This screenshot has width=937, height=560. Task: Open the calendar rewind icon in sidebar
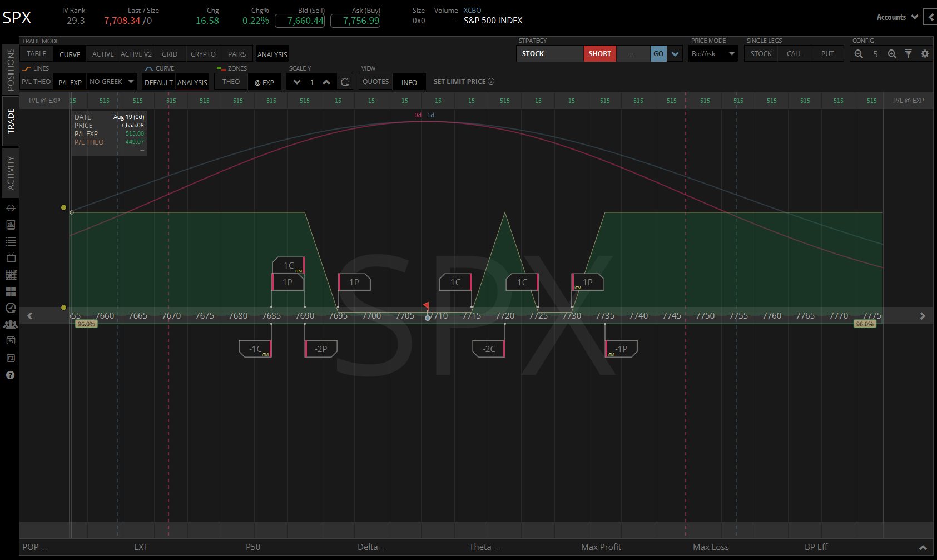pyautogui.click(x=11, y=340)
